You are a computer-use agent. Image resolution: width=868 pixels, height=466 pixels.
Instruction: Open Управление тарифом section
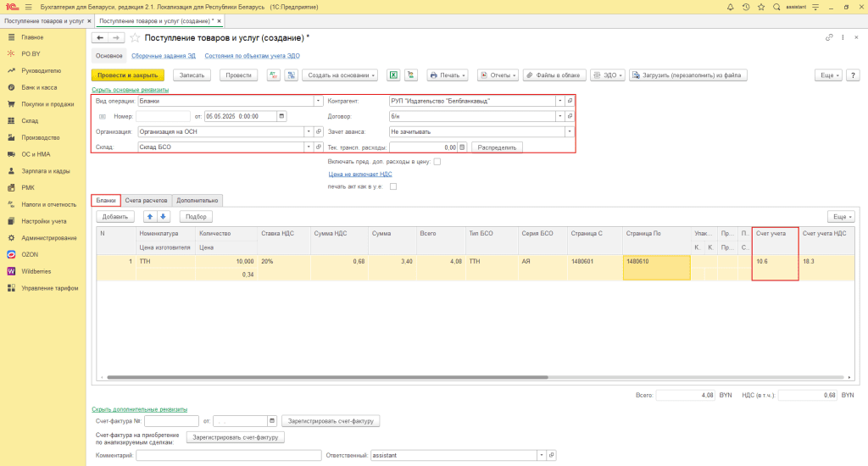pos(50,288)
